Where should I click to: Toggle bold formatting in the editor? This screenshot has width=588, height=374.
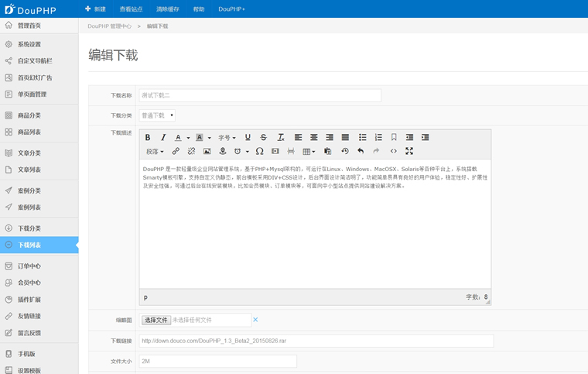148,137
